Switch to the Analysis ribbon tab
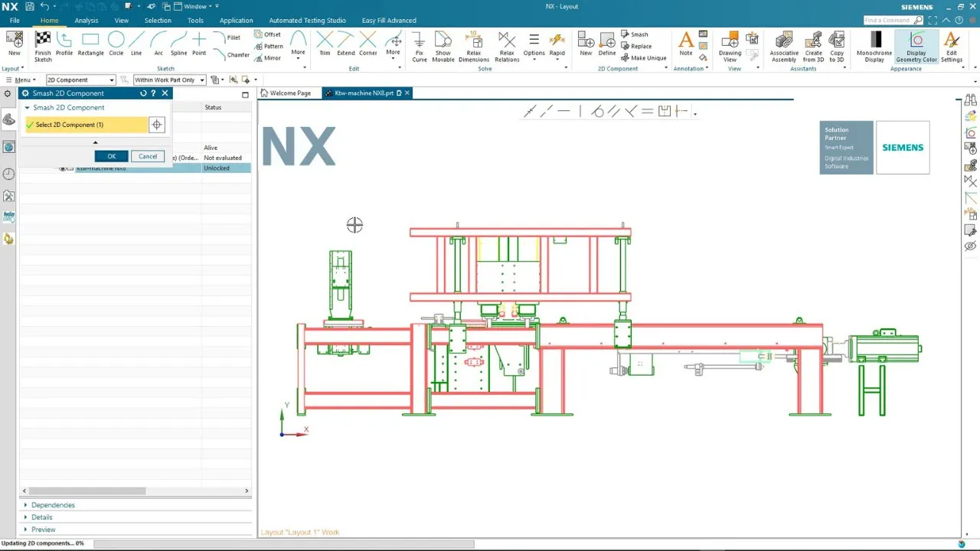 coord(87,21)
